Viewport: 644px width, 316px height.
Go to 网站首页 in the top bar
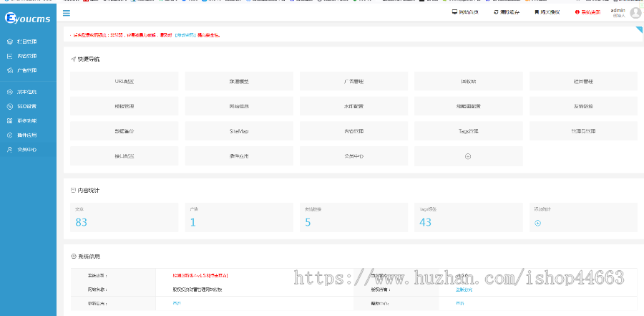[x=465, y=12]
